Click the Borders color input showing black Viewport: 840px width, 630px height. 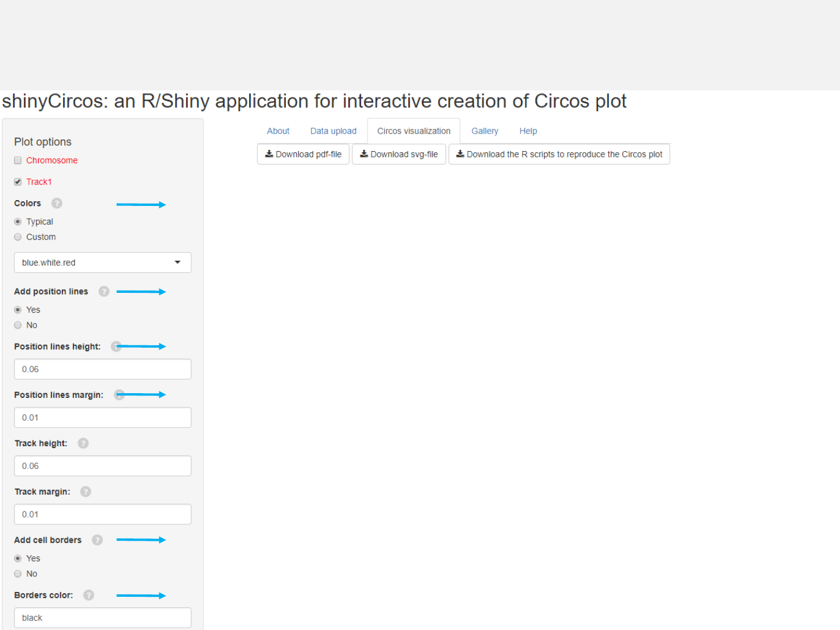(103, 618)
